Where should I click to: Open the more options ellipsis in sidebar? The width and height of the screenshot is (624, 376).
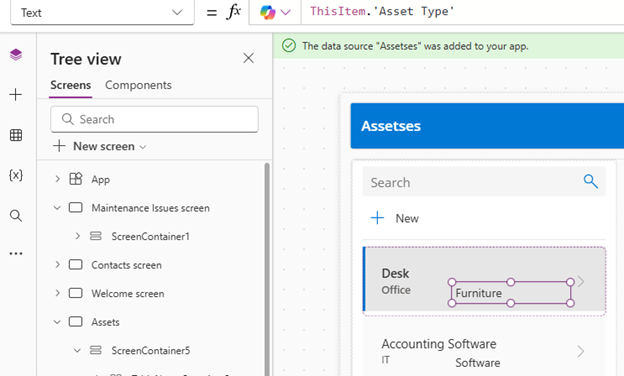click(16, 253)
